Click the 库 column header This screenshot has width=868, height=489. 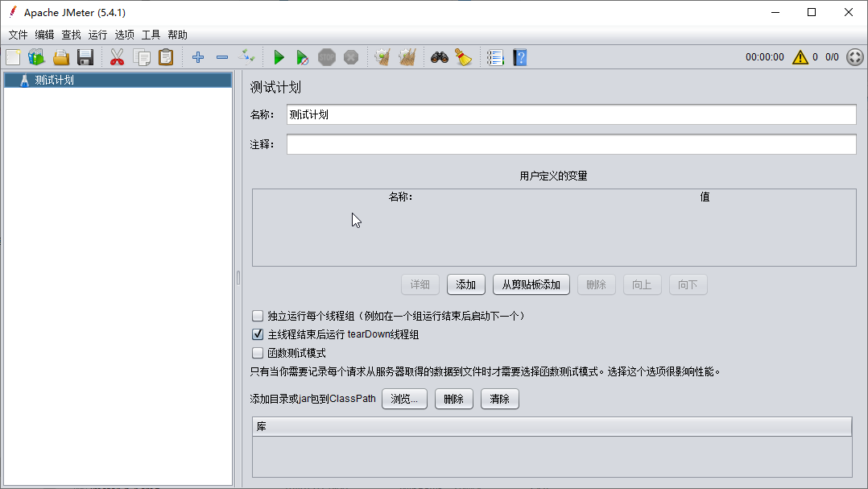click(x=552, y=426)
